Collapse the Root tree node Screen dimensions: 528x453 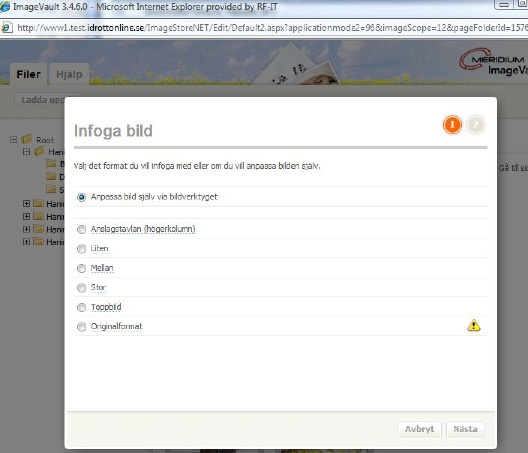pos(13,139)
